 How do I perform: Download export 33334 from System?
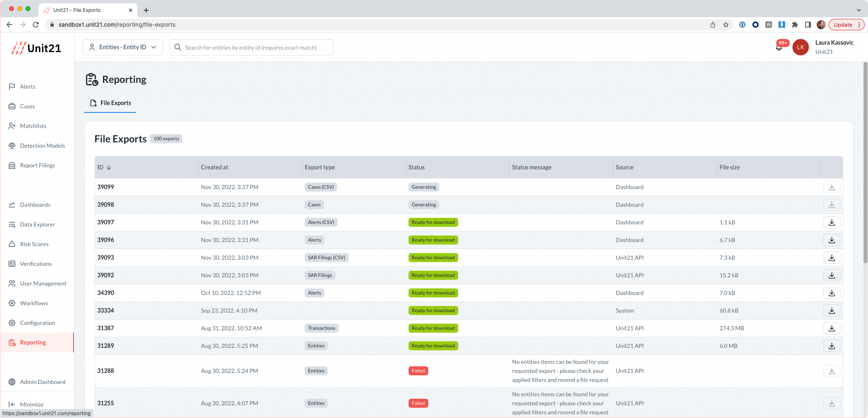(x=831, y=311)
